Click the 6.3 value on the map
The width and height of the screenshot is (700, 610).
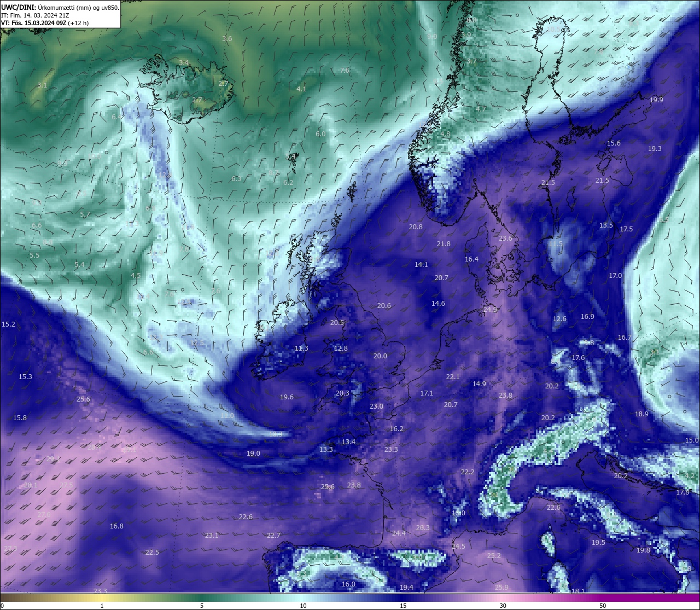[236, 179]
